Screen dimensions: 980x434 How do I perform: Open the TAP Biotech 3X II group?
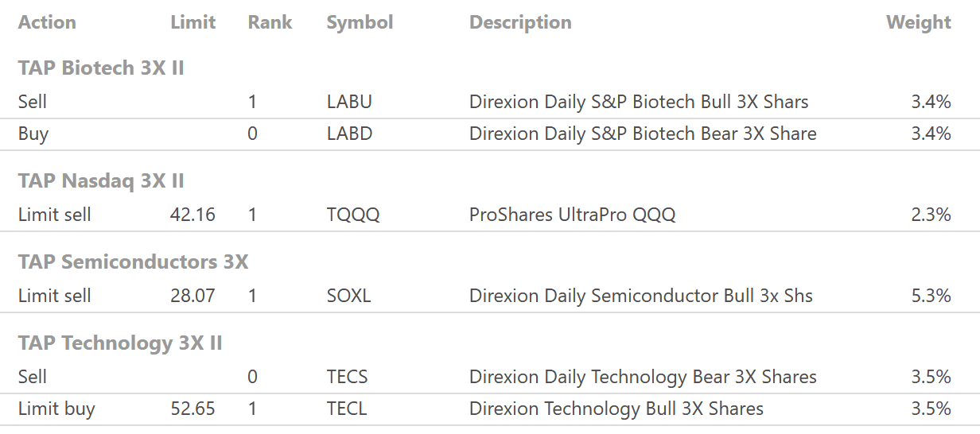click(x=101, y=68)
